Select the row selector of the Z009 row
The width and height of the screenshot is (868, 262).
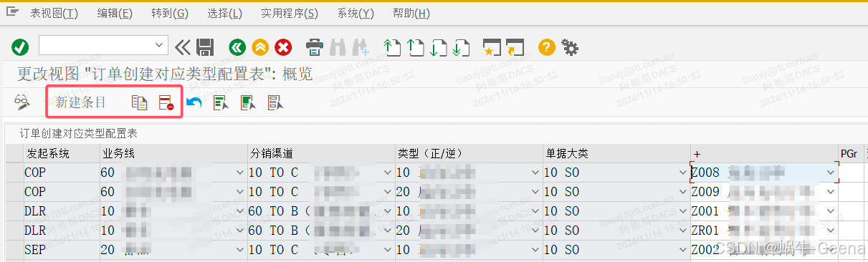point(14,192)
